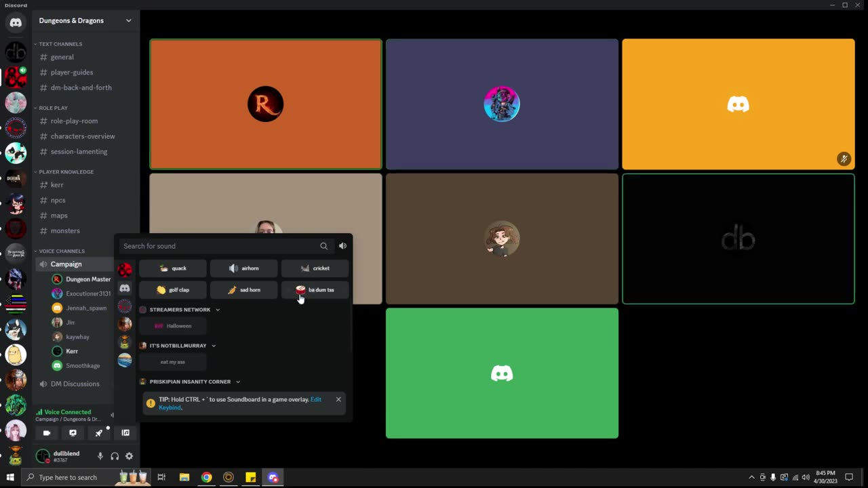
Task: Adjust soundboard volume speaker icon
Action: tap(342, 246)
